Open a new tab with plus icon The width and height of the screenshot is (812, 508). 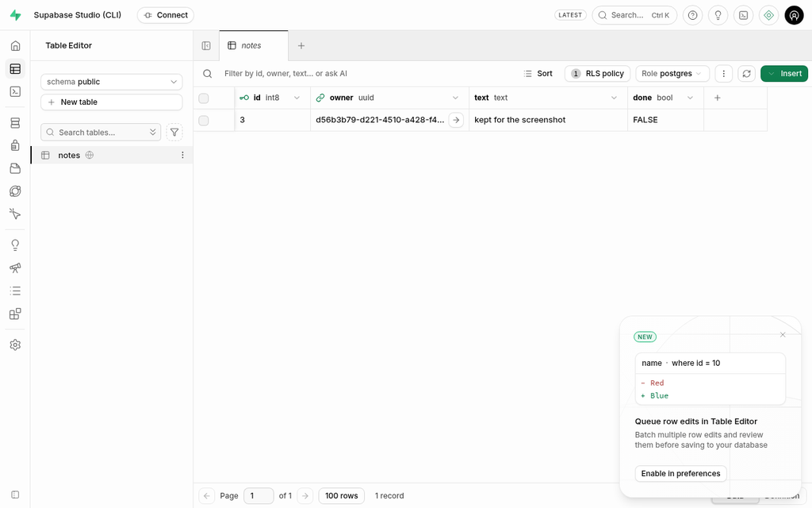tap(301, 45)
